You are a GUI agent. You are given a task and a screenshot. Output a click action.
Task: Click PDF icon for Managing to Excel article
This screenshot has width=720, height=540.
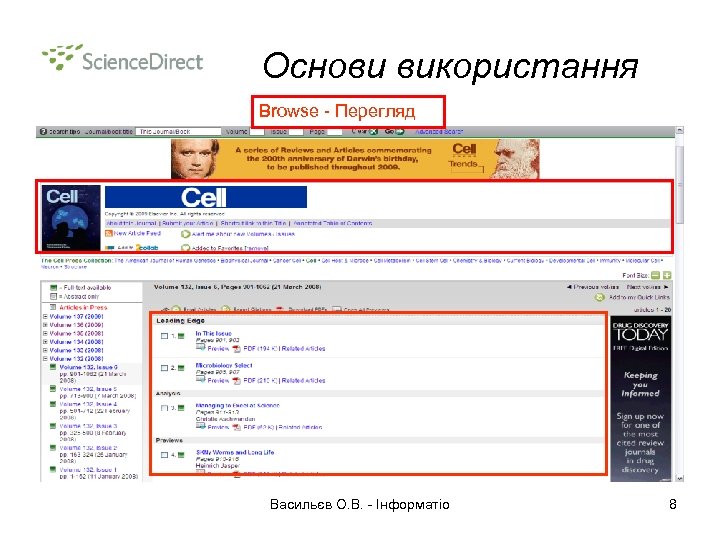(236, 428)
